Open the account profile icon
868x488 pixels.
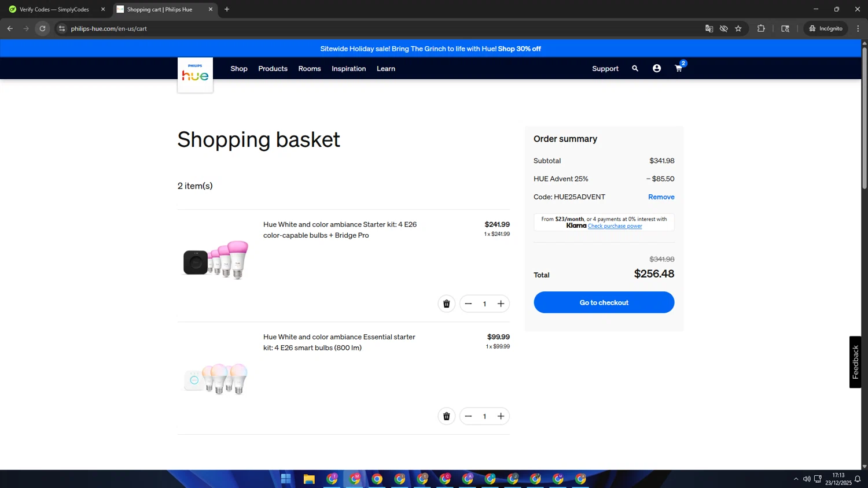tap(657, 68)
